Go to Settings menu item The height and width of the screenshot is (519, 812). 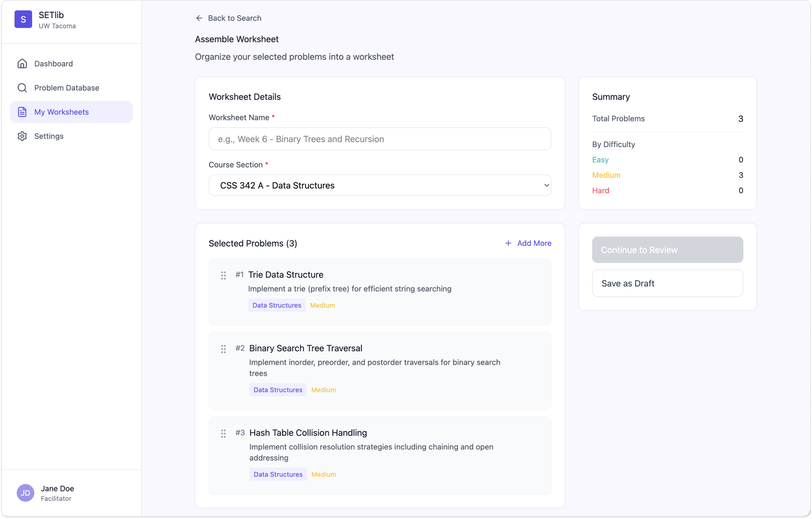click(x=49, y=136)
